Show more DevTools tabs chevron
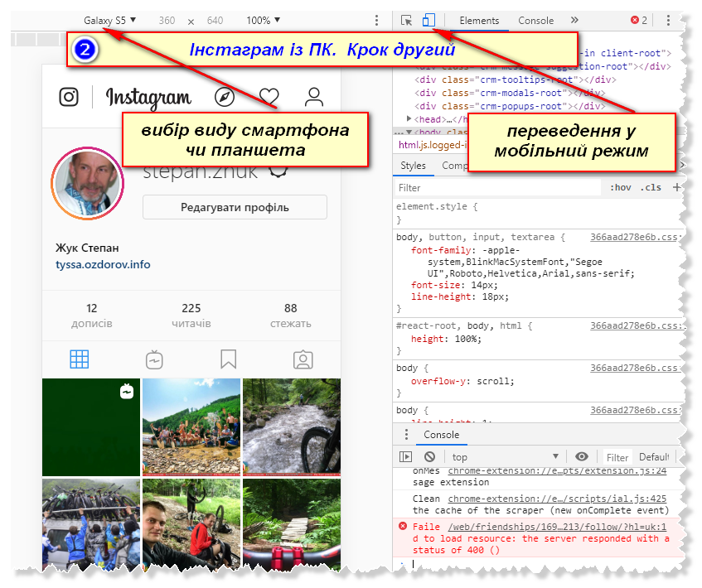Viewport: 702px width, 588px height. 574,20
